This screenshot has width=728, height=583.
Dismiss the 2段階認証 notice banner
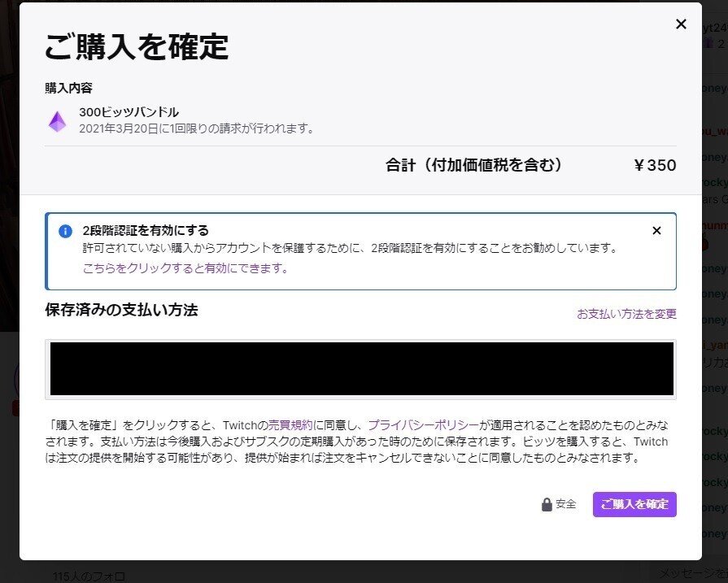point(656,231)
